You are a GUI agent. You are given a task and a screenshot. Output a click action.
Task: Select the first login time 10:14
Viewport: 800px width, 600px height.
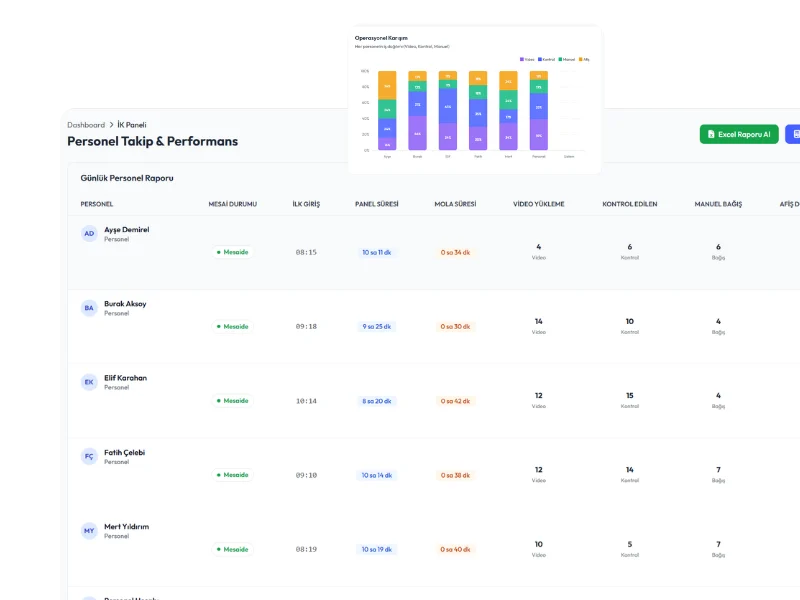coord(306,401)
